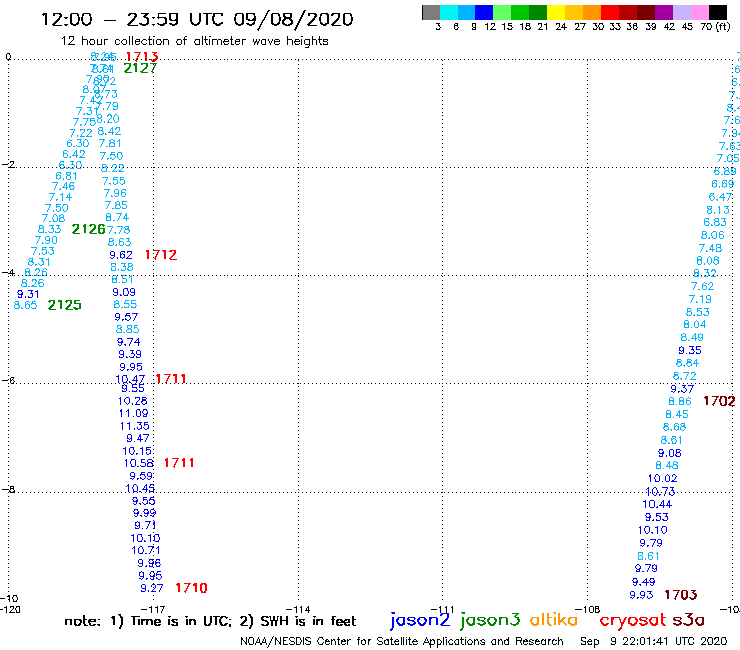Click the dark red time label '1702'
This screenshot has height=650, width=740.
point(719,401)
